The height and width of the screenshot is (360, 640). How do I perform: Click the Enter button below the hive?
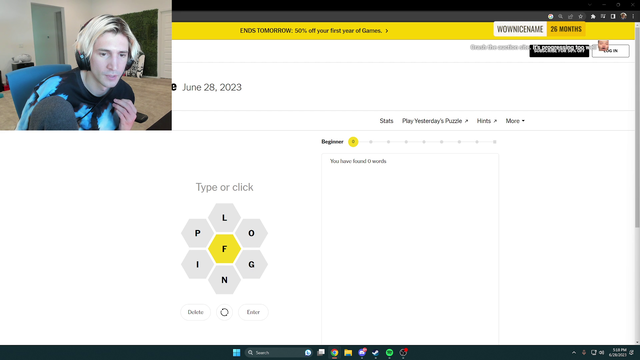tap(253, 312)
